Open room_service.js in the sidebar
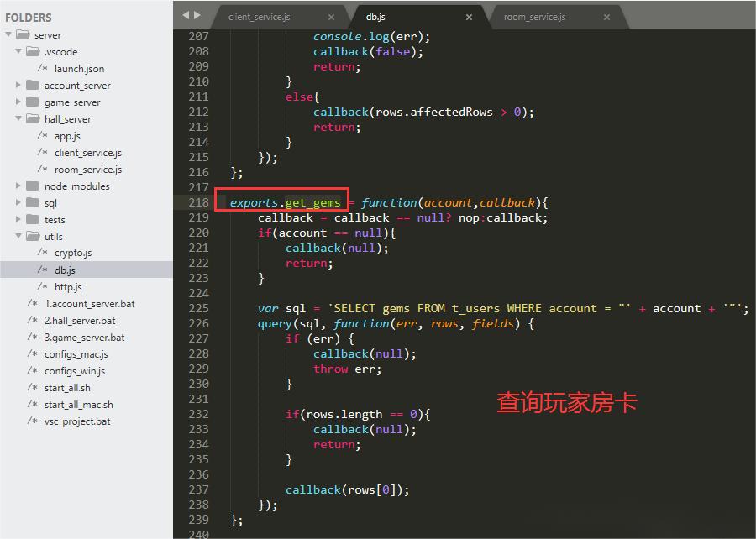 (x=87, y=170)
